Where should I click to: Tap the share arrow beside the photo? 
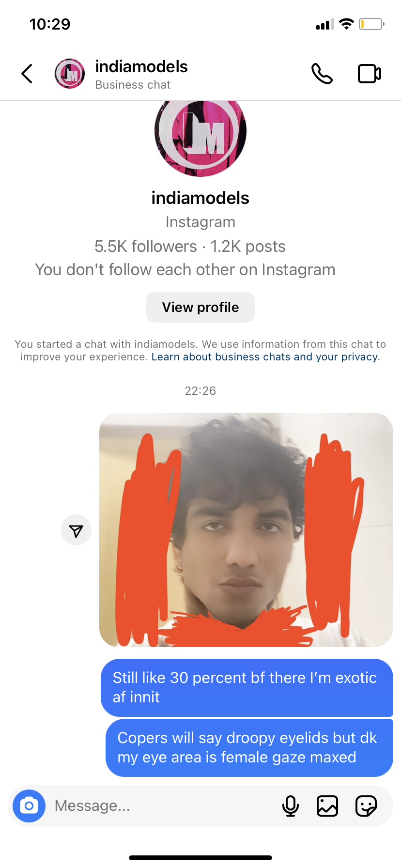click(76, 530)
